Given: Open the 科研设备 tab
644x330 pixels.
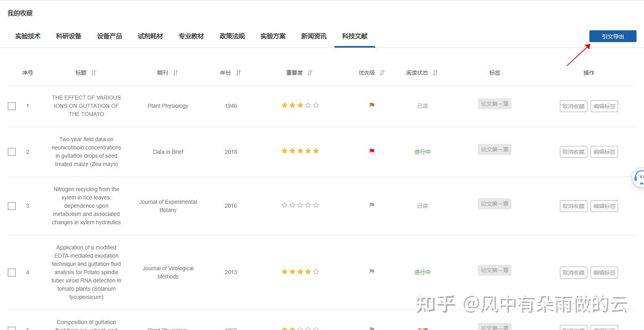Looking at the screenshot, I should point(69,36).
